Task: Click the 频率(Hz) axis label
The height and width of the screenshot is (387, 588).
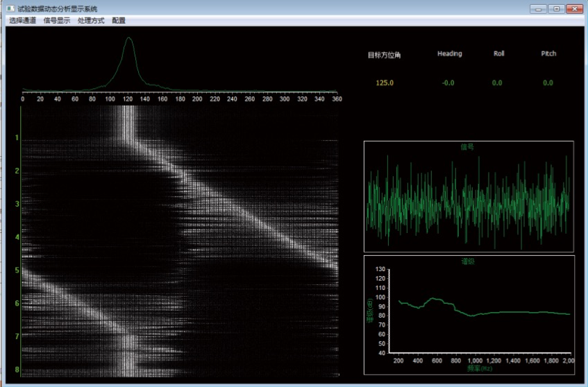Action: (480, 368)
